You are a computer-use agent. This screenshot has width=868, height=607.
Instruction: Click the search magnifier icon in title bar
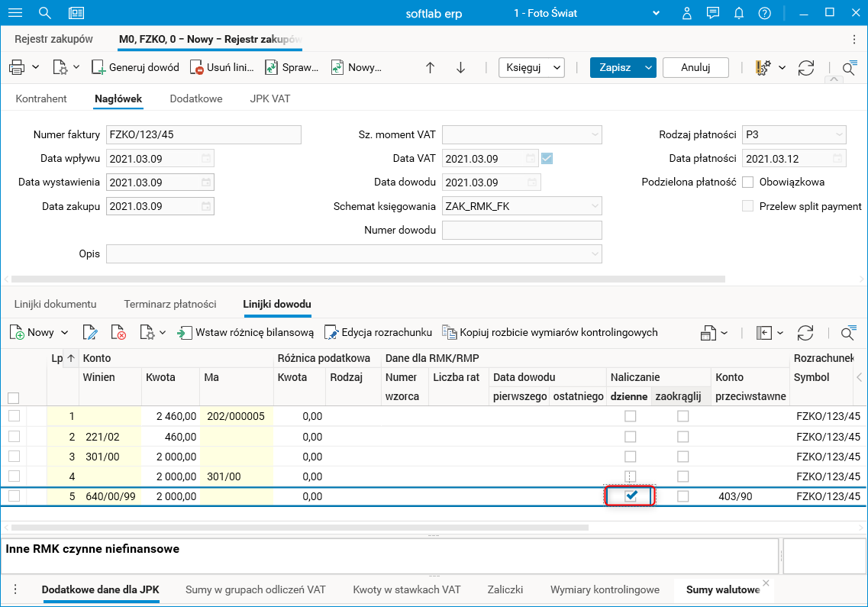coord(45,13)
